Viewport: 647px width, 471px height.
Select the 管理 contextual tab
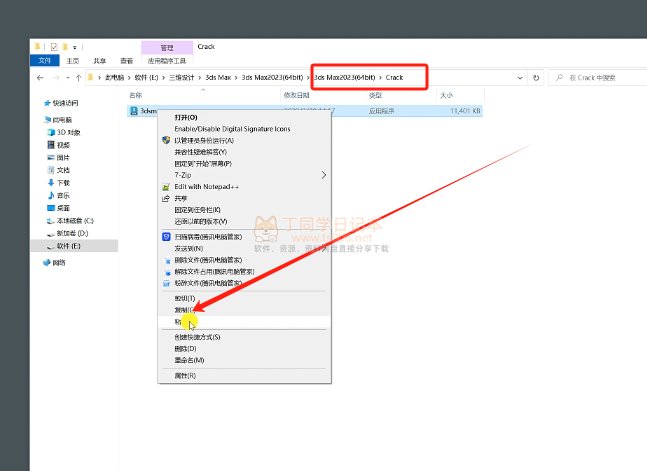point(167,48)
